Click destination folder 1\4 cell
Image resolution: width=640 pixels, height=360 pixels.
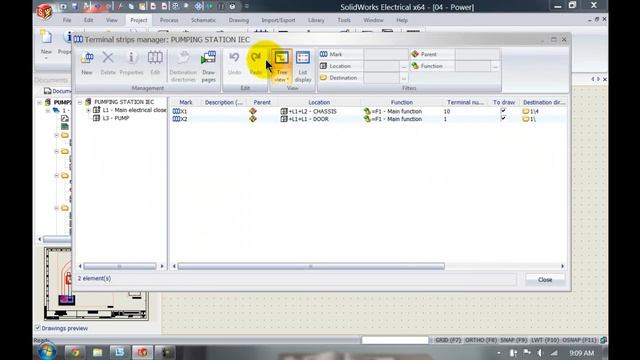531,111
